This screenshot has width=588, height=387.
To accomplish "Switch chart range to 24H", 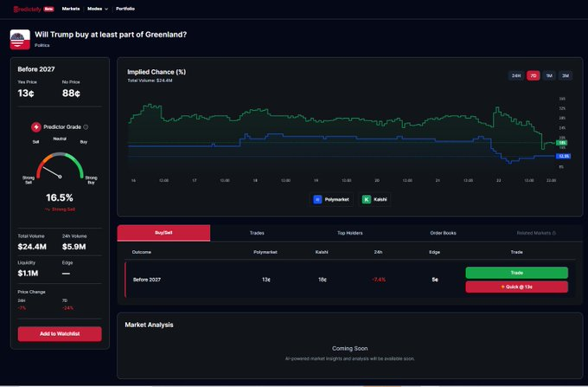I will pyautogui.click(x=516, y=76).
